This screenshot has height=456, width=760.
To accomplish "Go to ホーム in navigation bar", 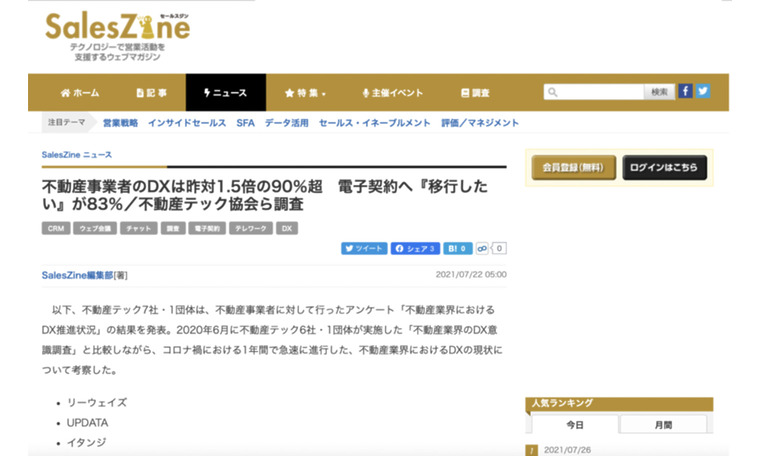I will click(x=80, y=93).
